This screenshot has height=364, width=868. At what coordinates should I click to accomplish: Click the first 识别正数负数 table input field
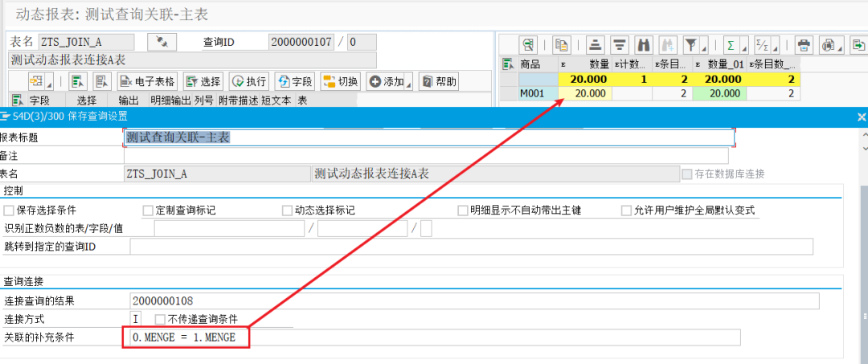[x=230, y=228]
